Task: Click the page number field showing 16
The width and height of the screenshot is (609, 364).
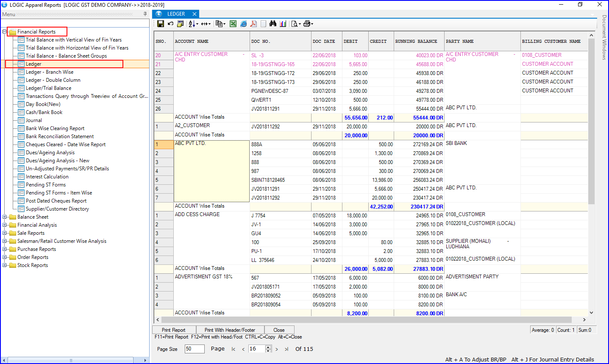Action: click(257, 349)
